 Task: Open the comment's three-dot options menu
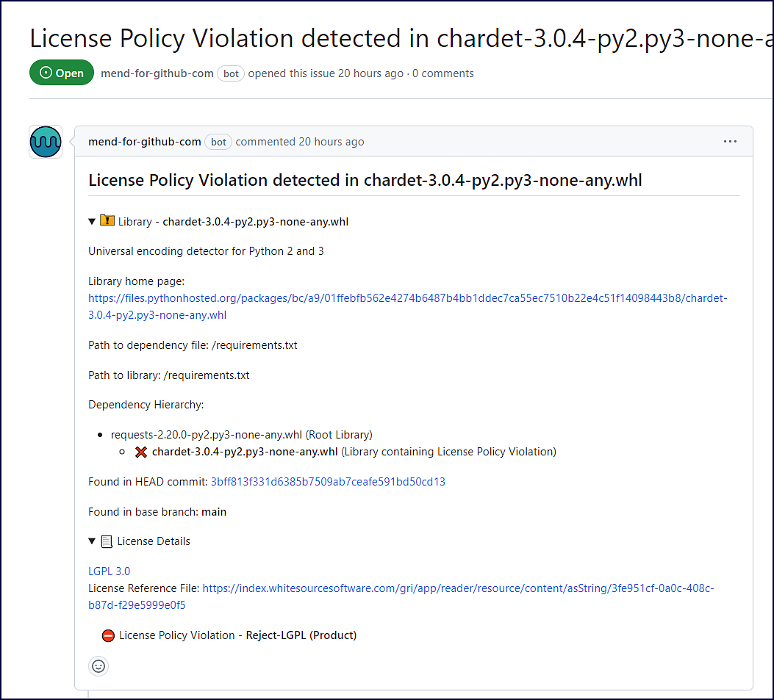coord(730,142)
